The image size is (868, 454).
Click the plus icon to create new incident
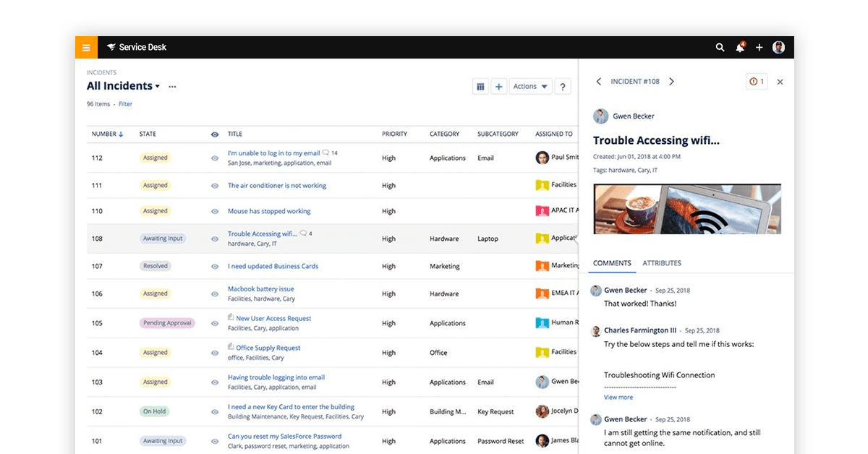(499, 86)
